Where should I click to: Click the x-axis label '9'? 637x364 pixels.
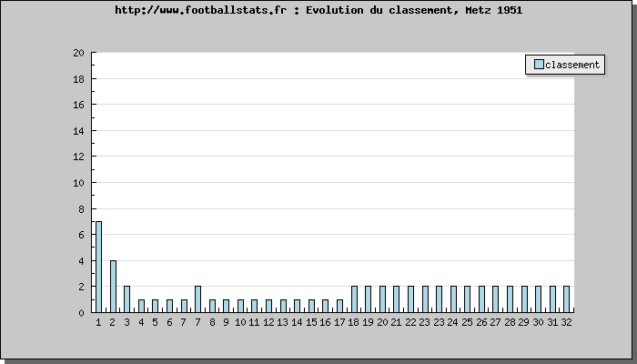click(226, 322)
